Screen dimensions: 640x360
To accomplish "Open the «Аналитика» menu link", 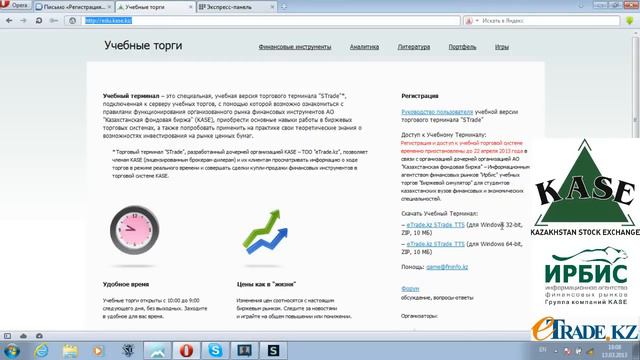I will tap(364, 47).
